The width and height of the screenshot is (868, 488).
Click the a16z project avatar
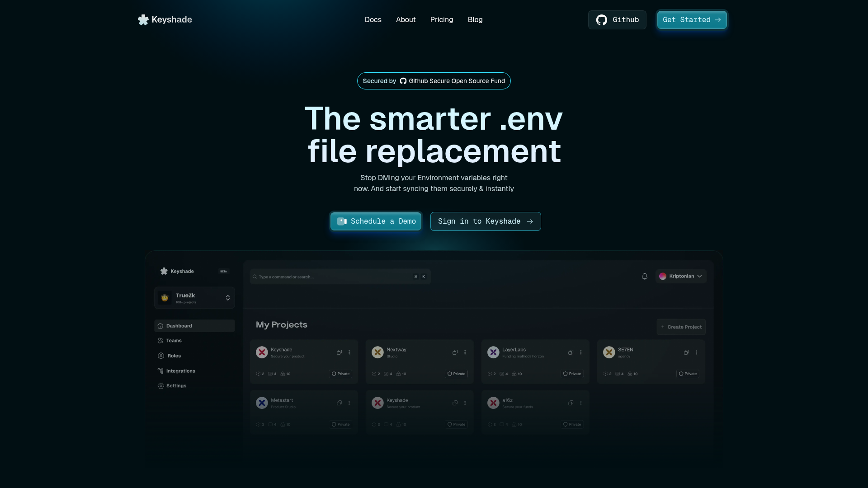(493, 403)
